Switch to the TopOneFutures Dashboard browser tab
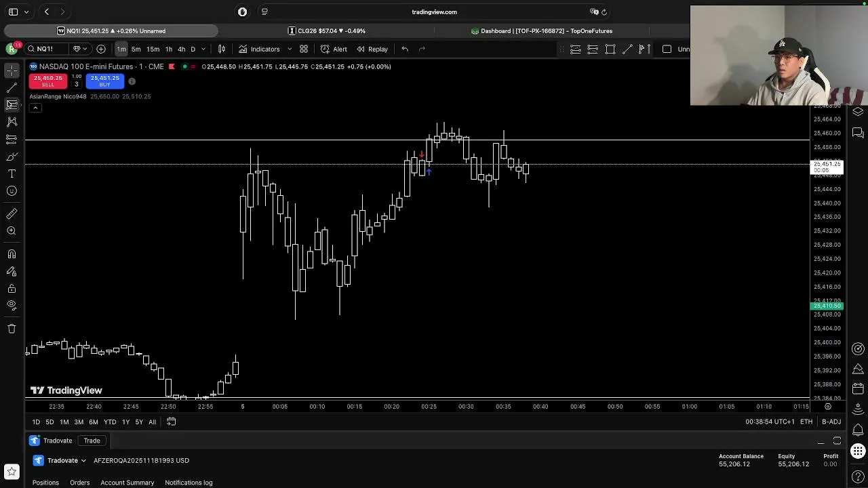868x488 pixels. click(541, 30)
